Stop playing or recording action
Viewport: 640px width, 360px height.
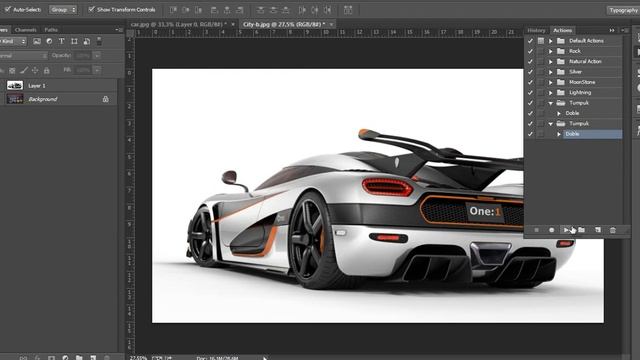click(536, 230)
